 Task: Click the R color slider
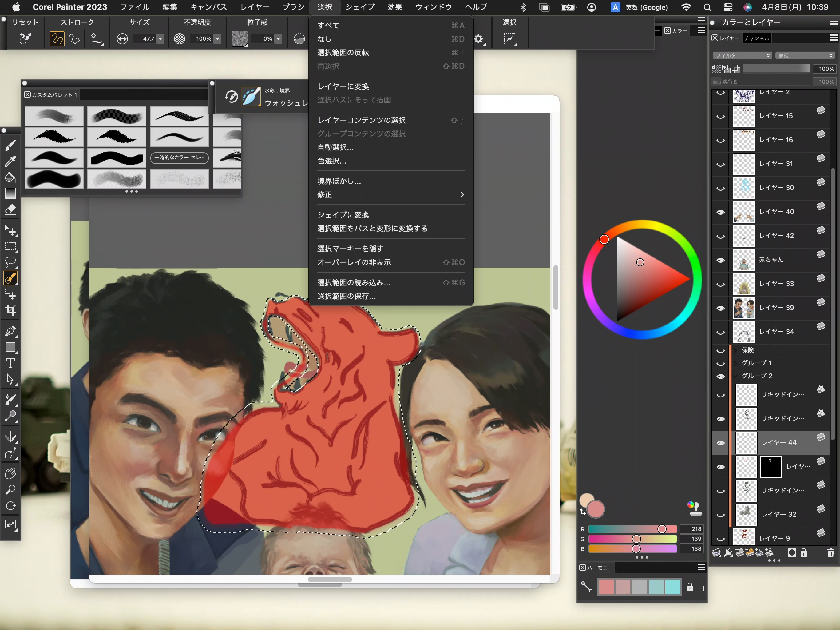(x=633, y=529)
